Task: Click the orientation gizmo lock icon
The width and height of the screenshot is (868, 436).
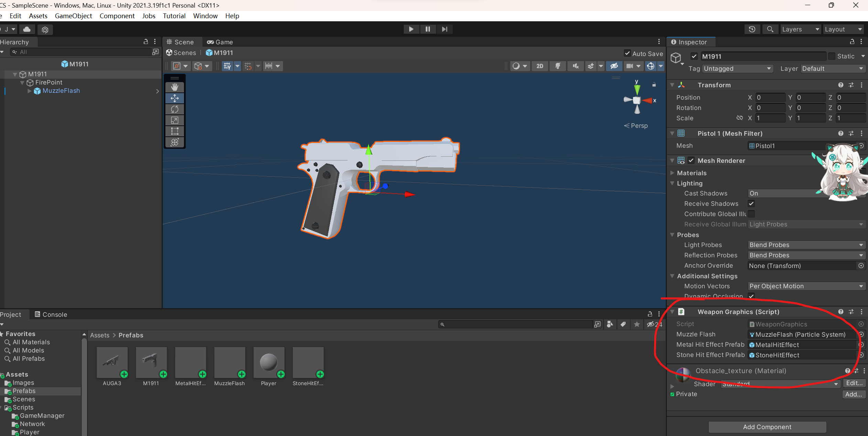Action: [x=654, y=85]
